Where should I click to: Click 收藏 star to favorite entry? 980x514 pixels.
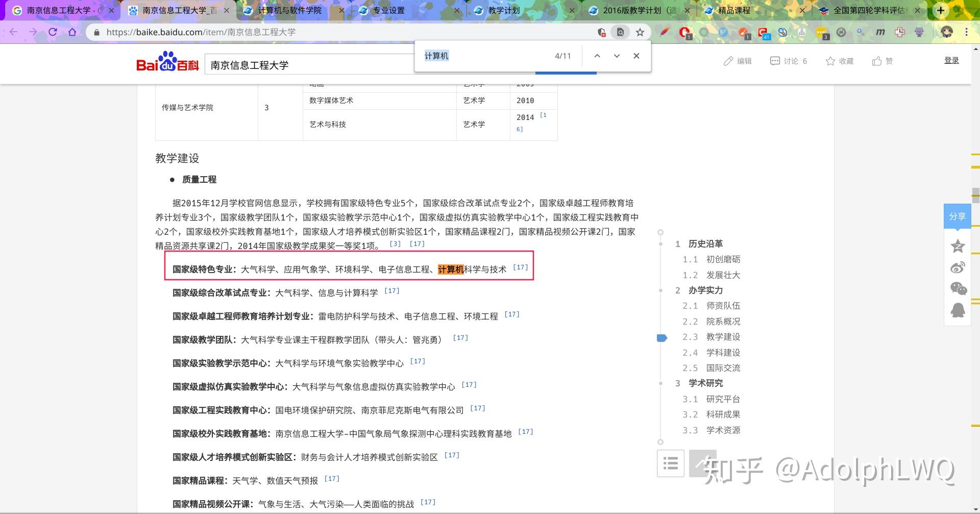[x=840, y=61]
